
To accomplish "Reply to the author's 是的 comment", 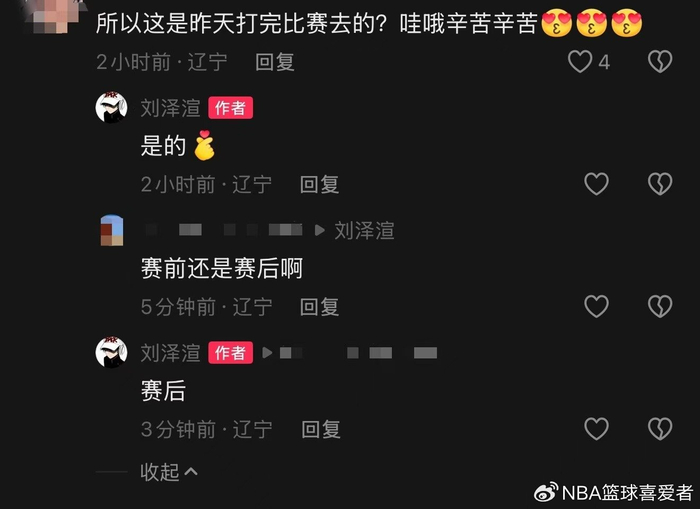I will [319, 184].
